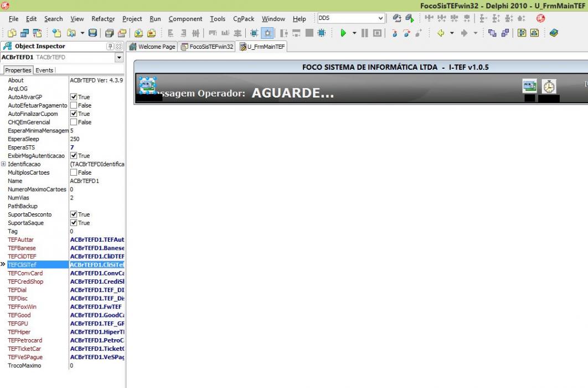Uncheck the ExibirMsgAutenticacao checkbox

(74, 156)
